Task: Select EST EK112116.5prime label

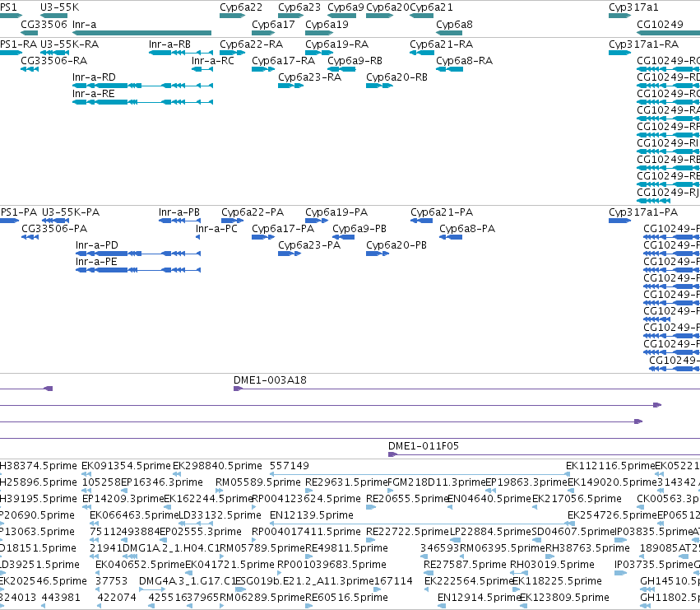Action: click(610, 466)
